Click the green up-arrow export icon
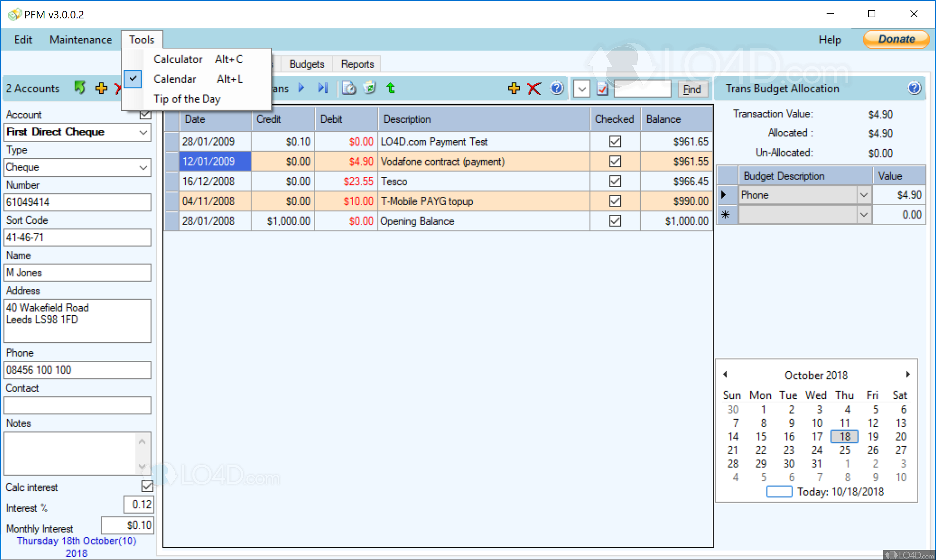Viewport: 936px width, 560px height. tap(390, 88)
